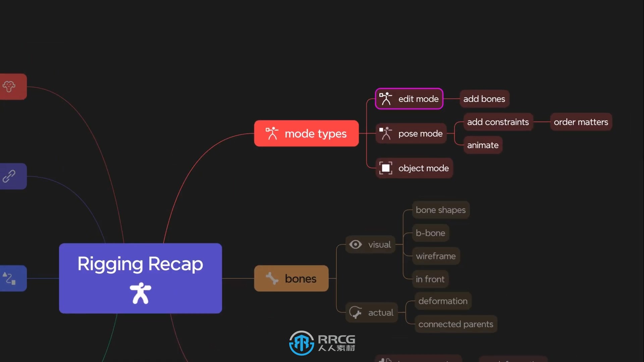
Task: Select the mode types menu node
Action: (307, 133)
